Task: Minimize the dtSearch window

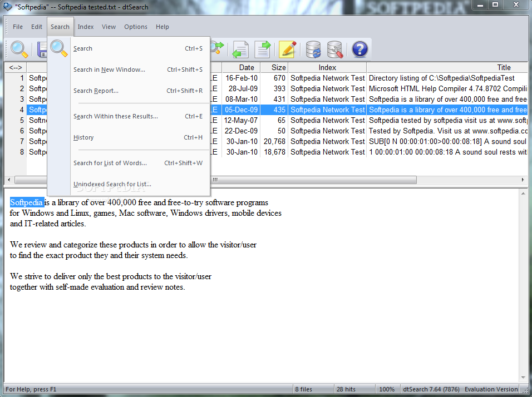Action: tap(480, 5)
